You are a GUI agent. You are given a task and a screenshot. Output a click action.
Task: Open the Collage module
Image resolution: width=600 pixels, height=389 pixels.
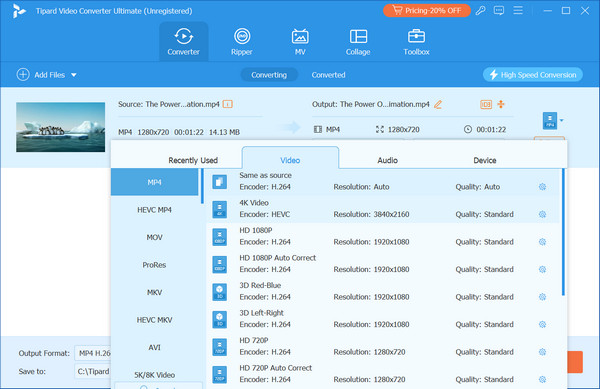358,42
